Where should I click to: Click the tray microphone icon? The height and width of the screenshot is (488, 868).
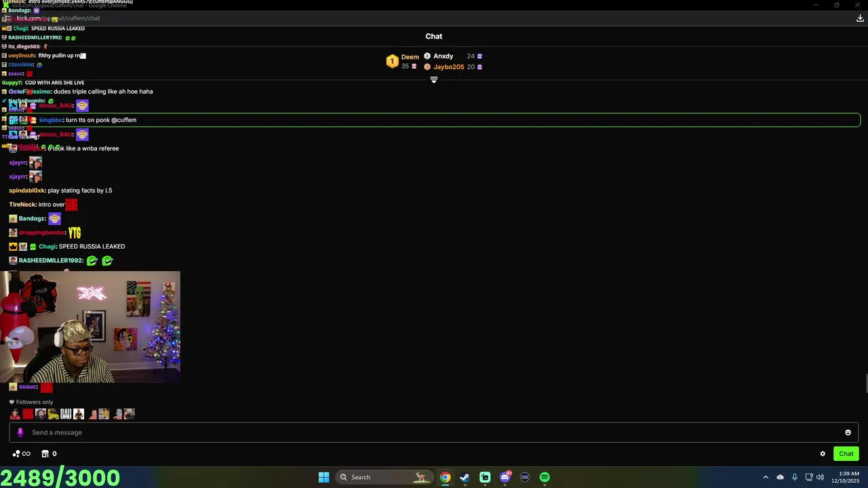(x=794, y=477)
